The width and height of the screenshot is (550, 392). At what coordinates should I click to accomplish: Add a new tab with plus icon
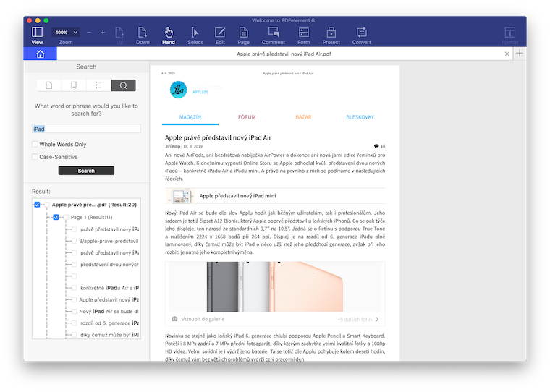520,54
